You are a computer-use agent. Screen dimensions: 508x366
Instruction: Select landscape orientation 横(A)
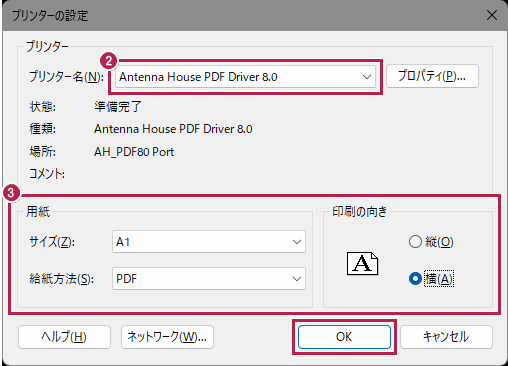point(431,279)
